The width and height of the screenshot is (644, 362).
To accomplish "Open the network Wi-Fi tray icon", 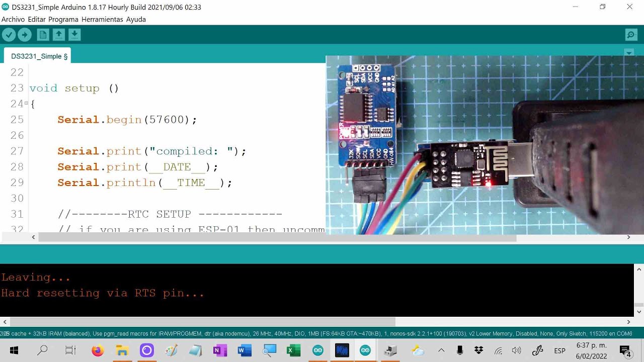I will pos(498,350).
